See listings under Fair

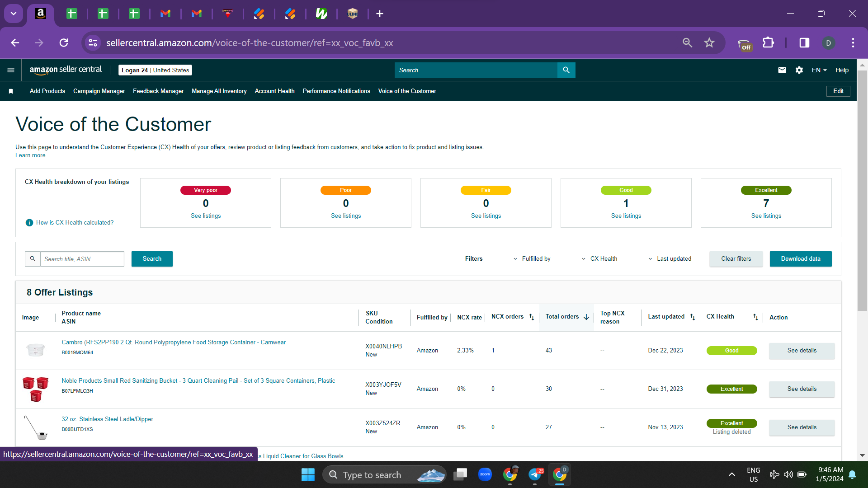[x=486, y=216]
